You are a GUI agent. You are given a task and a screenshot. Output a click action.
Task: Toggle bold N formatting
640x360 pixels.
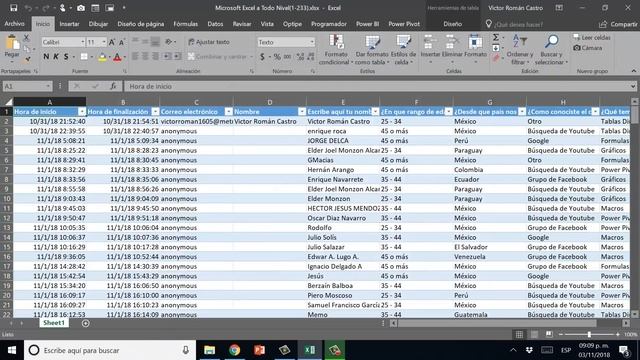(46, 57)
